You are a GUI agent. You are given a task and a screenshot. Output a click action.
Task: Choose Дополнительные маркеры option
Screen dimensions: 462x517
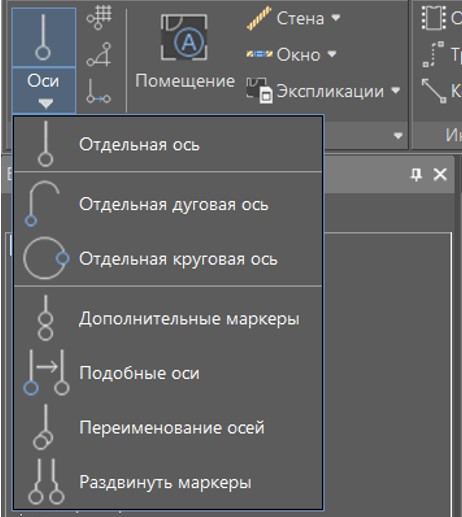pos(168,318)
